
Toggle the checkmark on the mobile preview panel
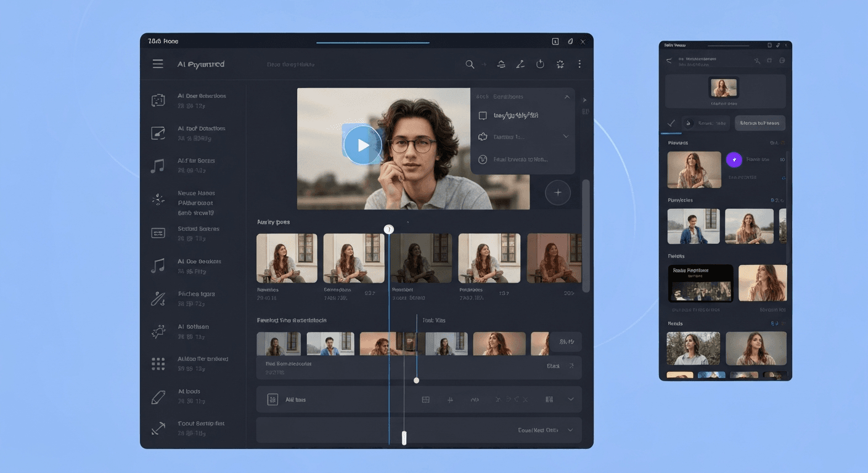[x=672, y=123]
